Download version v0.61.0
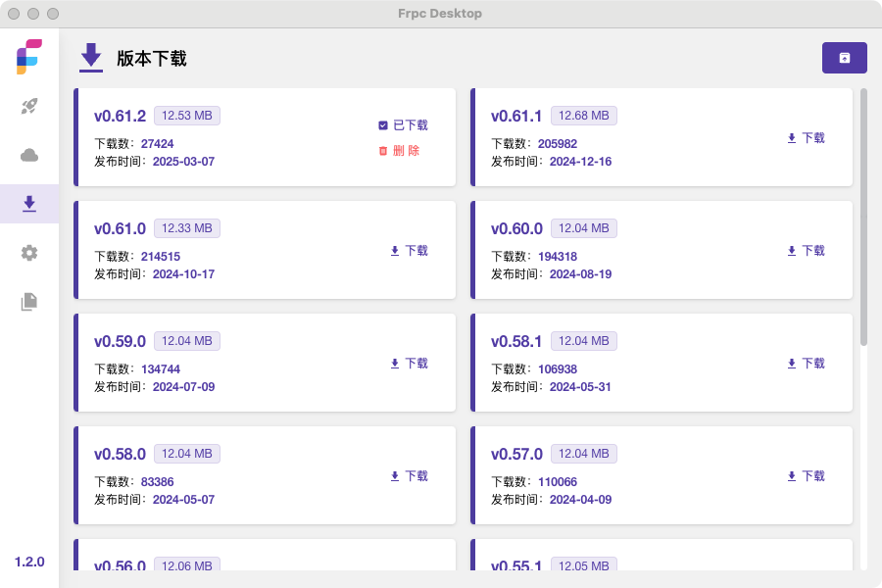Image resolution: width=882 pixels, height=588 pixels. pyautogui.click(x=409, y=251)
